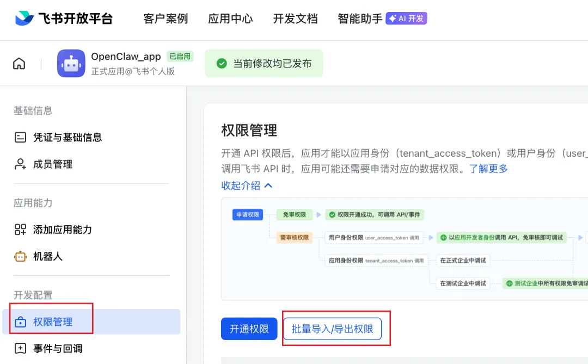Click the Feishu Open Platform logo
The image size is (588, 364).
click(64, 18)
